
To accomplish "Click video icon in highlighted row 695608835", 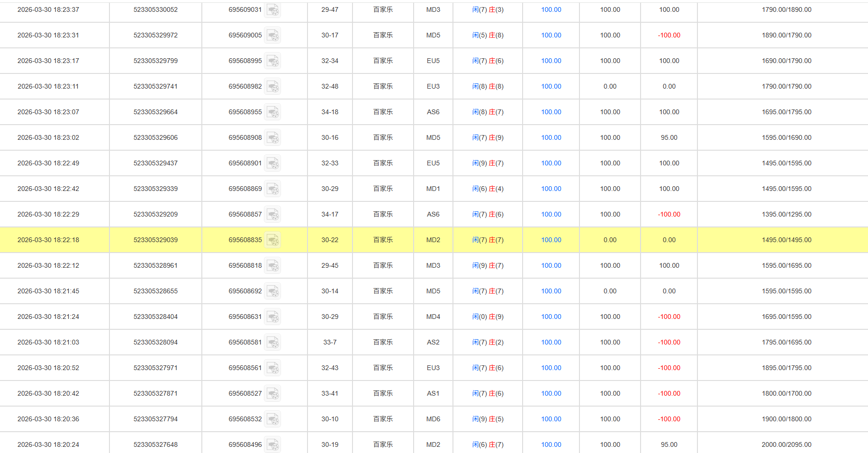I will click(272, 240).
